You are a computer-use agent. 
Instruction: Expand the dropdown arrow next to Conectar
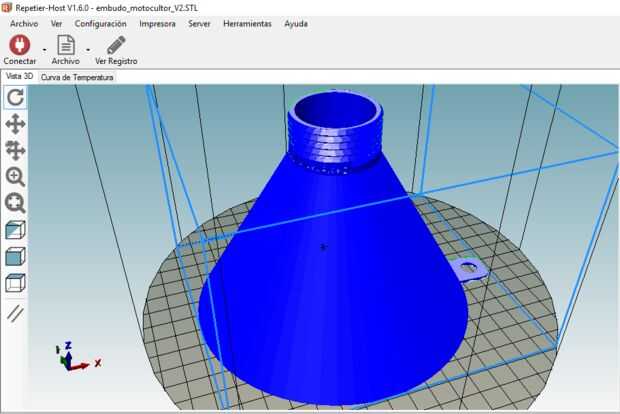click(44, 49)
